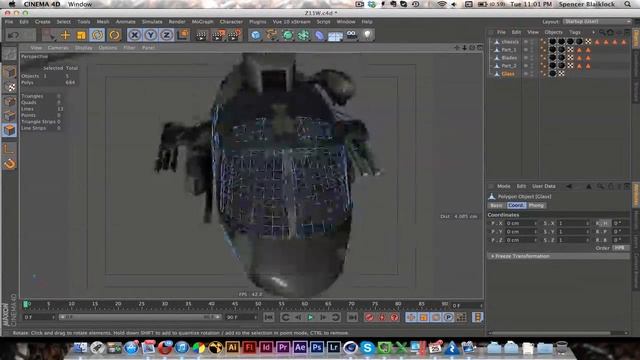Toggle Autokeying button
This screenshot has height=360, width=640.
pos(382,317)
